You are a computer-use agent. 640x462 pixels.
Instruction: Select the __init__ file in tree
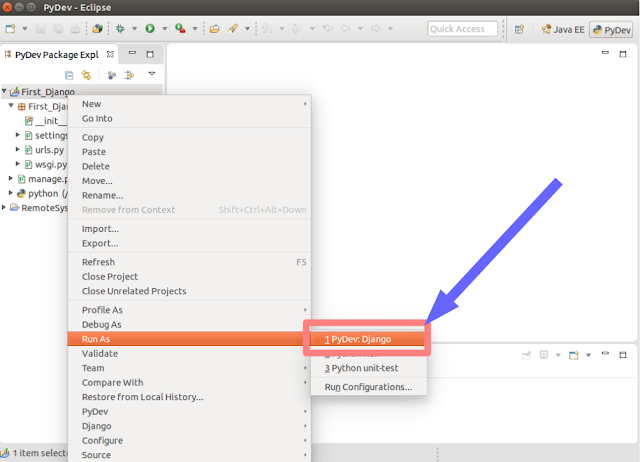click(x=45, y=121)
